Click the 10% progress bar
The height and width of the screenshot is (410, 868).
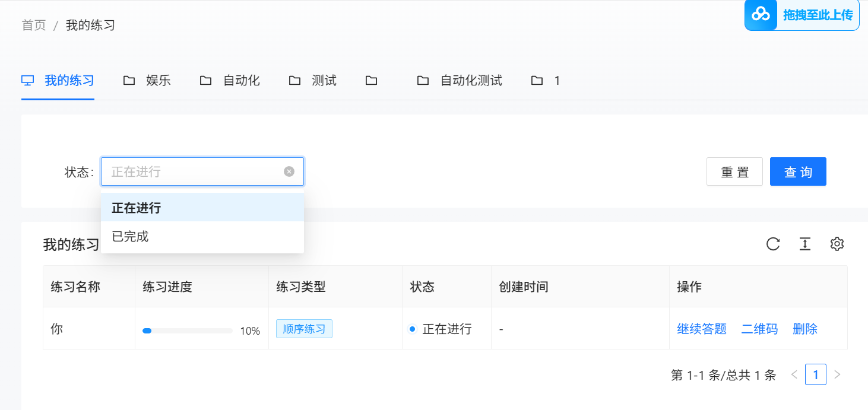(188, 330)
